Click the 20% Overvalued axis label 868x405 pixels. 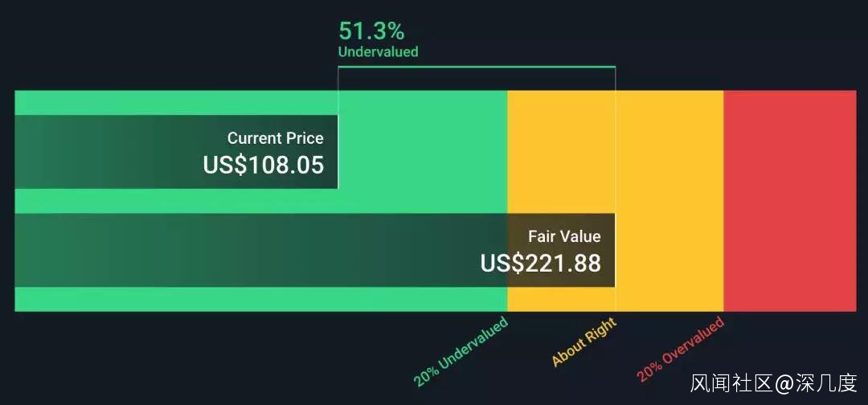[x=681, y=350]
